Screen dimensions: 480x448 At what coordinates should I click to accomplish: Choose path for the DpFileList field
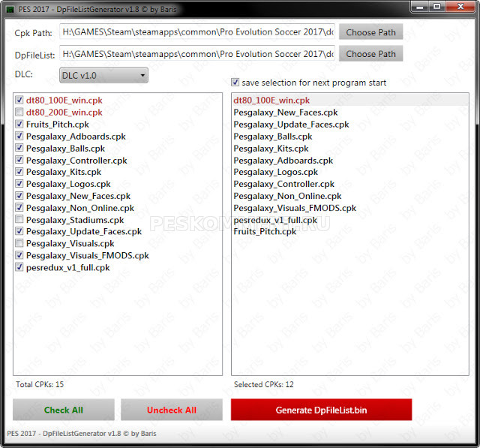click(370, 53)
